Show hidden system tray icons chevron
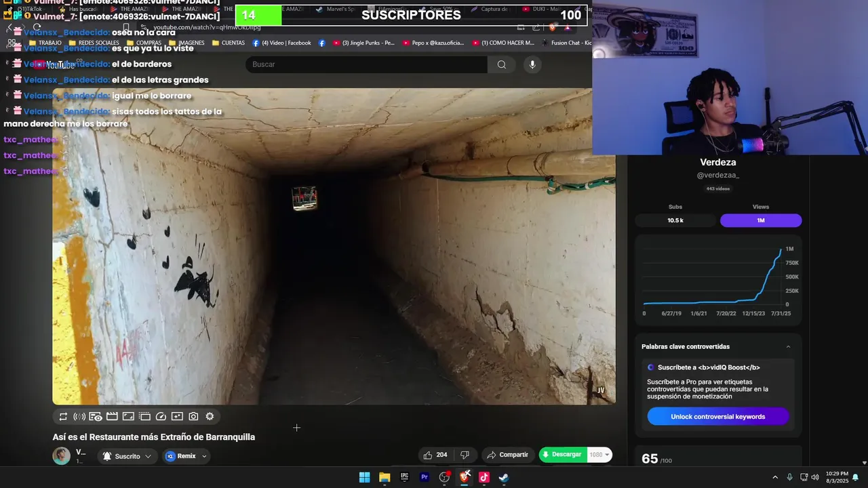Viewport: 868px width, 488px height. tap(775, 477)
